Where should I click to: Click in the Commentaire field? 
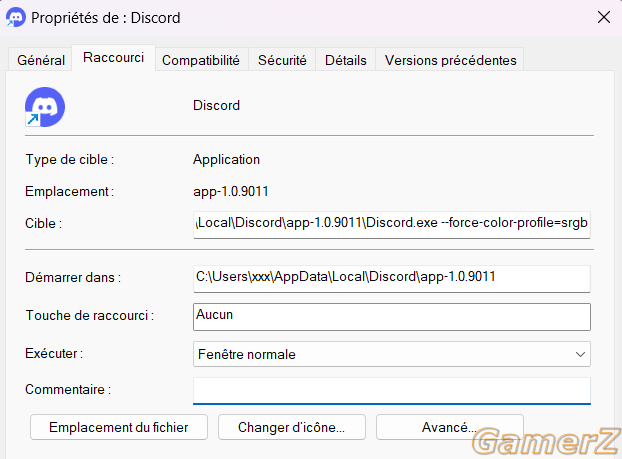pyautogui.click(x=392, y=391)
